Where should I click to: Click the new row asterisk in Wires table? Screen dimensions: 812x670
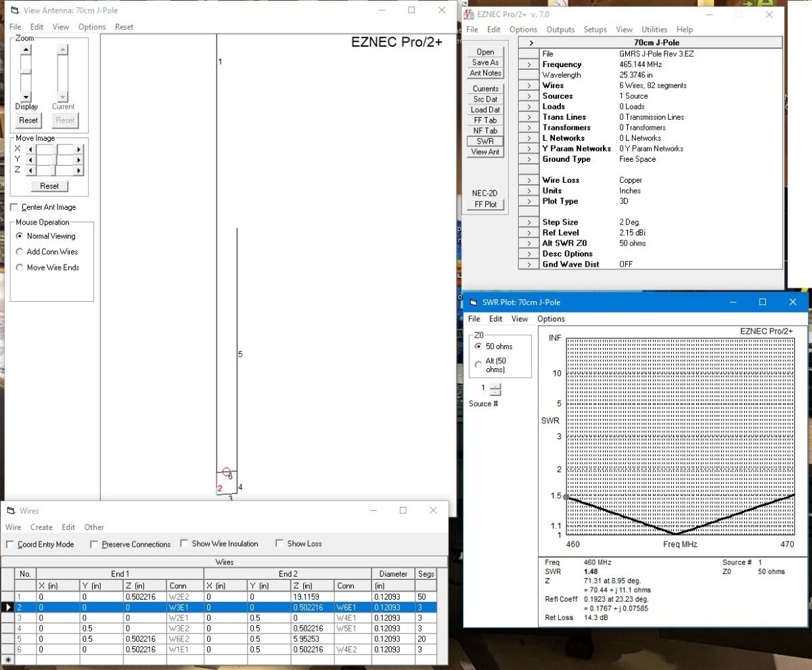8,659
